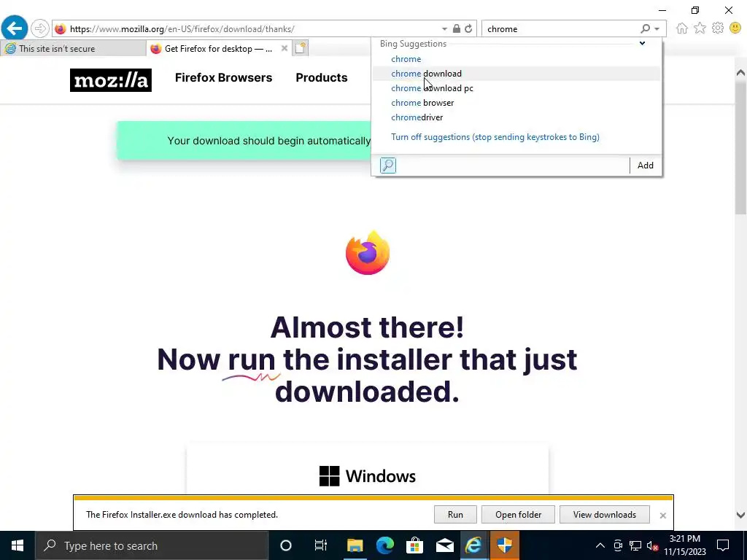Click the forward navigation arrow

click(40, 28)
